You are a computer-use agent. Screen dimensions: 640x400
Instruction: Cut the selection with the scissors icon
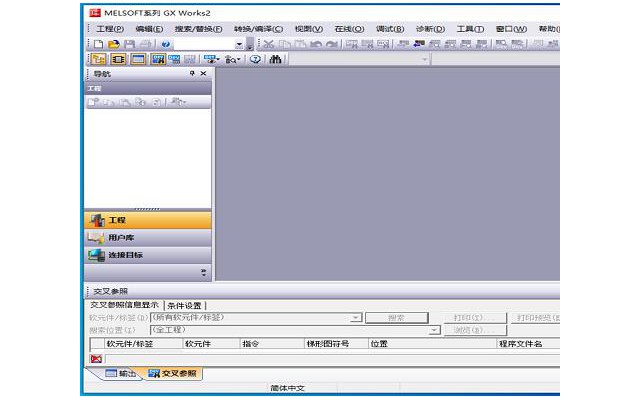point(269,44)
